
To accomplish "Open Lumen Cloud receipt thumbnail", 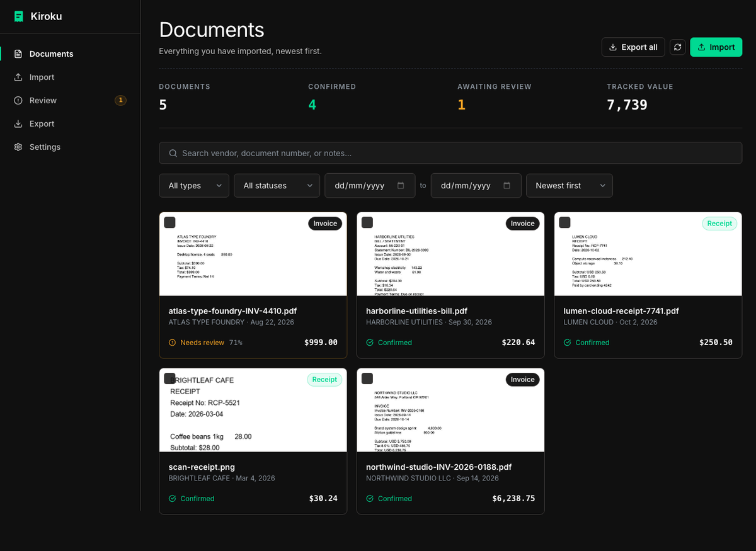I will click(648, 254).
